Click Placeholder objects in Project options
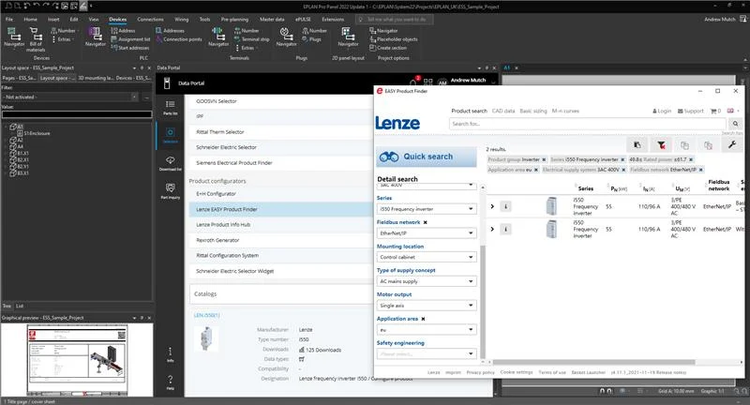 [393, 39]
